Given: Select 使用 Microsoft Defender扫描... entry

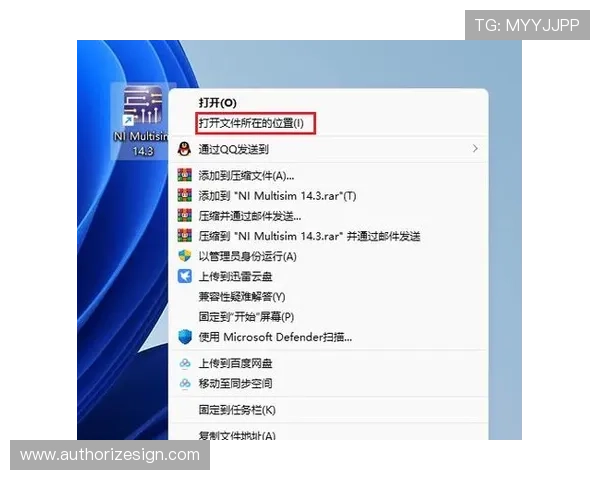Looking at the screenshot, I should coord(328,337).
